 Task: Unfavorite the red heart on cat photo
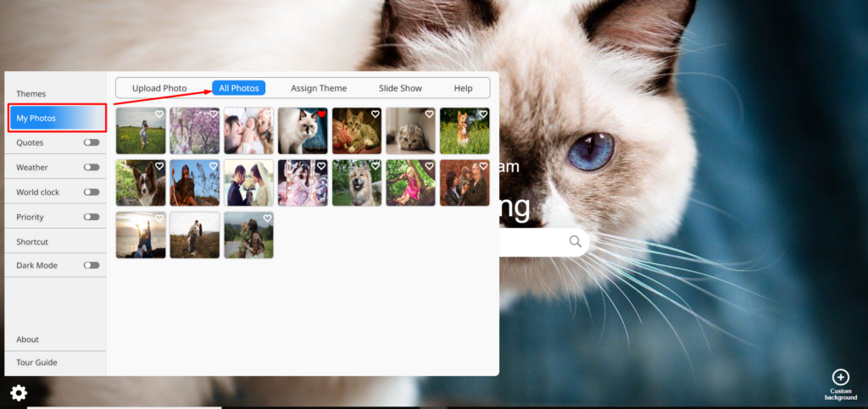(321, 114)
